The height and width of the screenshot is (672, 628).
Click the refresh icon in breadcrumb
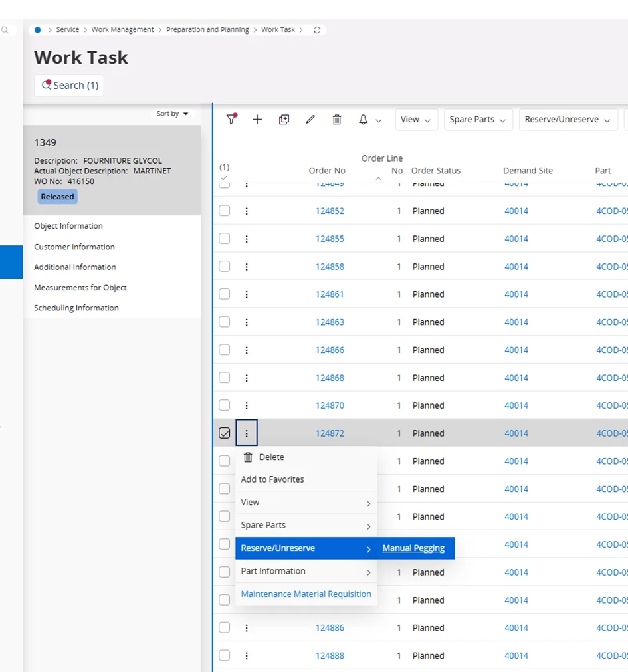coord(317,30)
